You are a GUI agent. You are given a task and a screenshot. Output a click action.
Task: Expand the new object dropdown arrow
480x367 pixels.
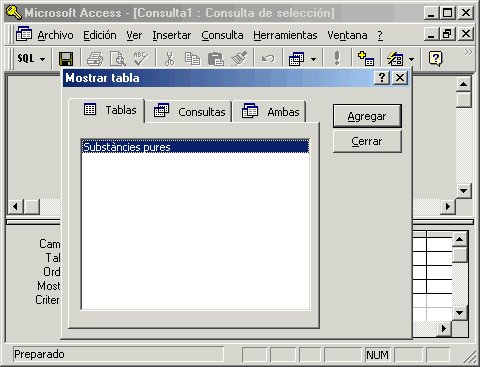click(x=412, y=60)
